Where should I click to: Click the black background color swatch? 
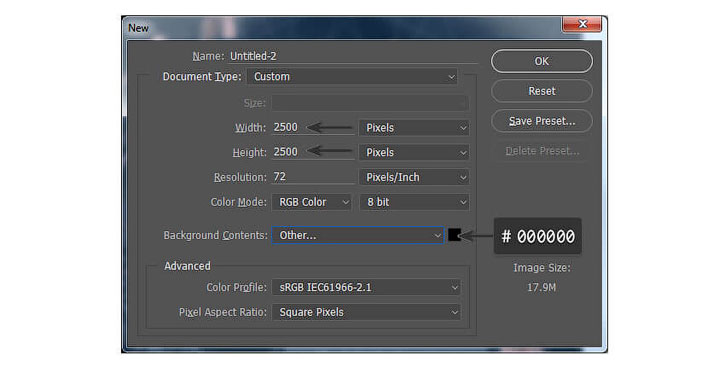tap(455, 235)
